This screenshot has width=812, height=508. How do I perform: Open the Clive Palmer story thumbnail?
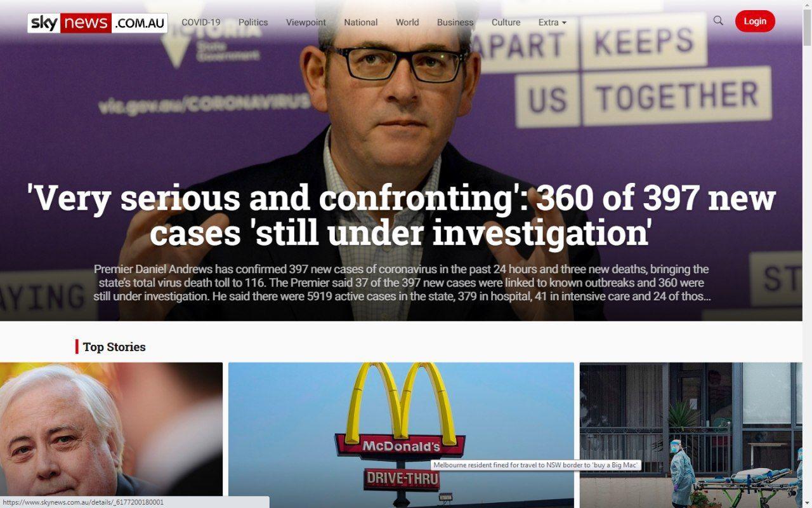111,435
